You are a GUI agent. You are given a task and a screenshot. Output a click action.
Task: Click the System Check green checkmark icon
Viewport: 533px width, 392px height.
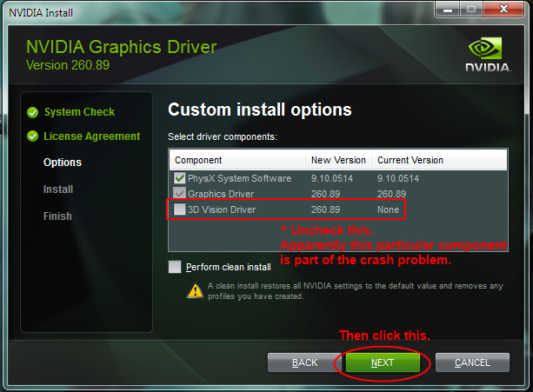click(33, 112)
